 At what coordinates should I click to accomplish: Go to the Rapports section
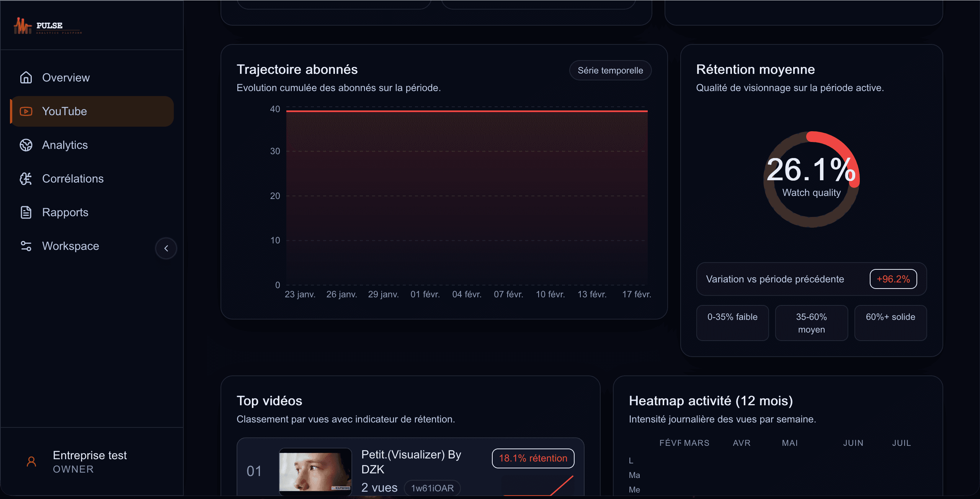point(65,212)
